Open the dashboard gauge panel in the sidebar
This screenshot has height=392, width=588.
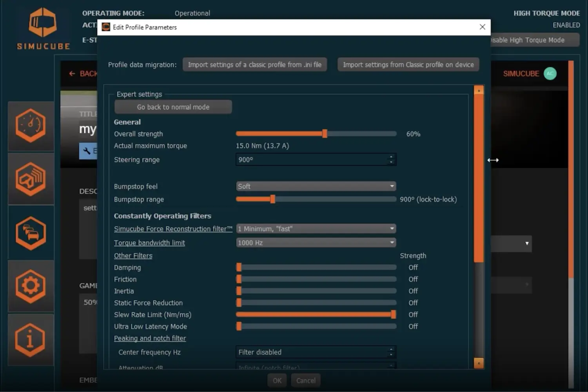tap(31, 126)
